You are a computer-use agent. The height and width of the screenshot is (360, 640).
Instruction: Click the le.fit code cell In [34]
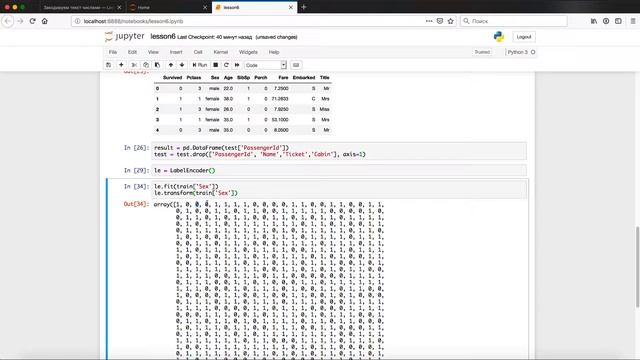coord(339,190)
